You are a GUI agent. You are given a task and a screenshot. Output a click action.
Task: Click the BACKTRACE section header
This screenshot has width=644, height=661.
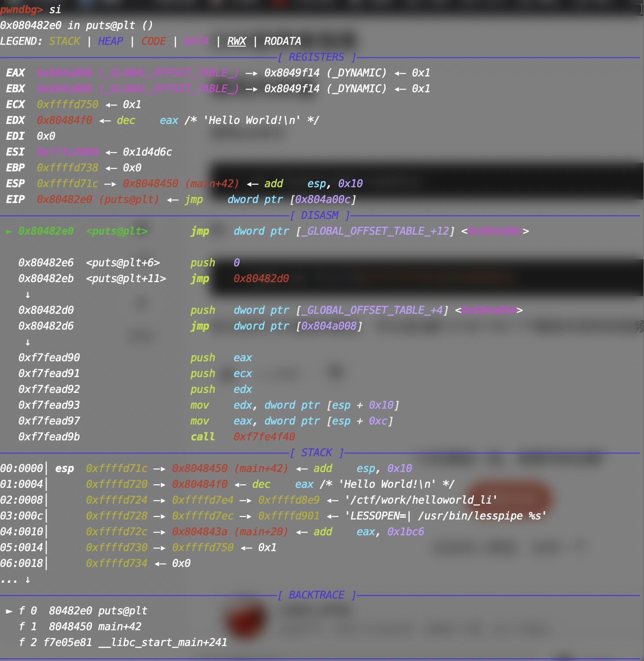click(x=316, y=595)
